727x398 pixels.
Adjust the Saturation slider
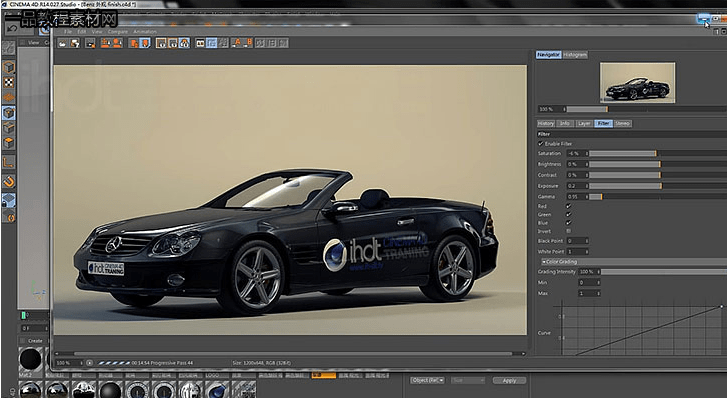coord(657,154)
